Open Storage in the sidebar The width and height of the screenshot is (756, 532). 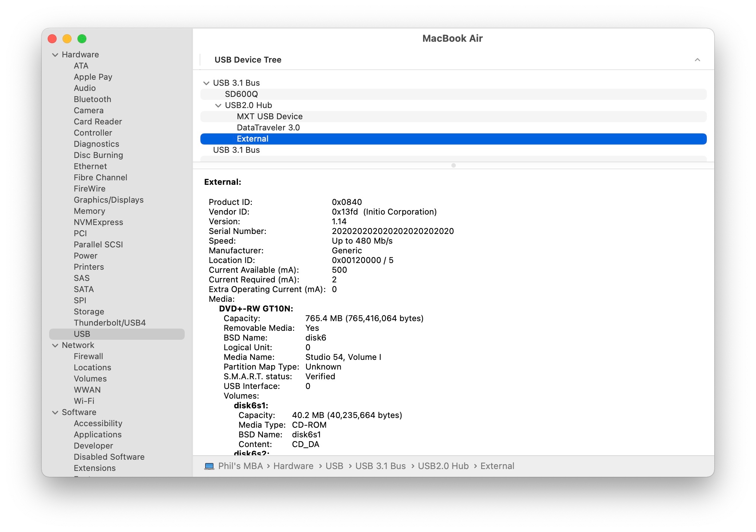[89, 312]
